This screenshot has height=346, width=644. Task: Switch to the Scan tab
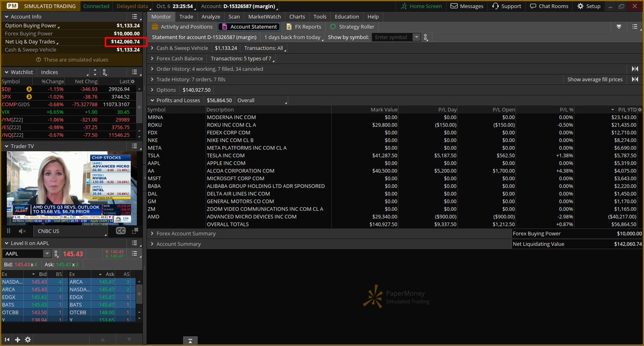click(x=234, y=17)
